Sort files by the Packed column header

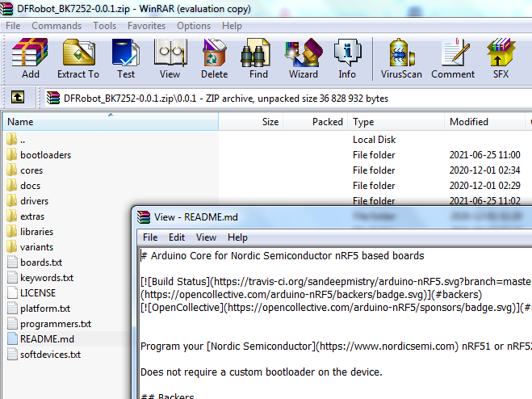tap(315, 122)
